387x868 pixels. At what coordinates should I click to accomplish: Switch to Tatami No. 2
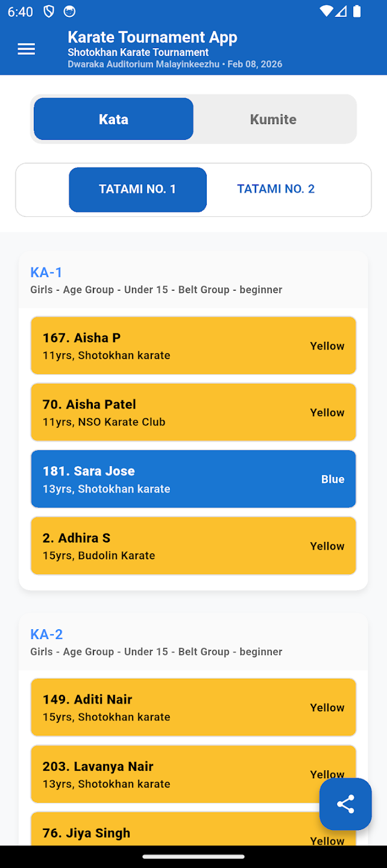[275, 189]
